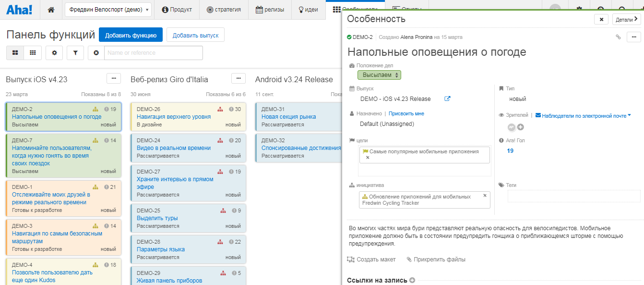Viewport: 644px width, 285px height.
Task: Open board settings gear icon
Action: coord(54,53)
